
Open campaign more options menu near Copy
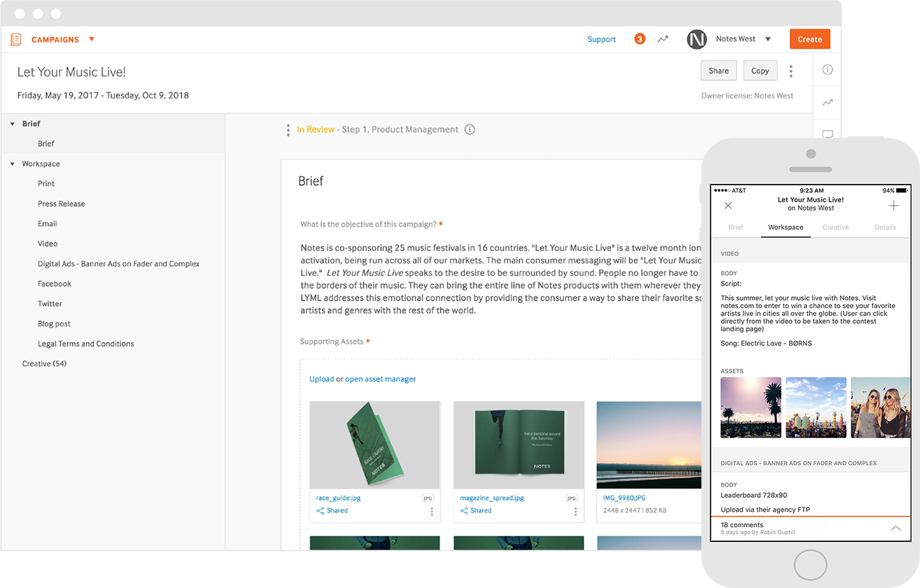point(791,71)
